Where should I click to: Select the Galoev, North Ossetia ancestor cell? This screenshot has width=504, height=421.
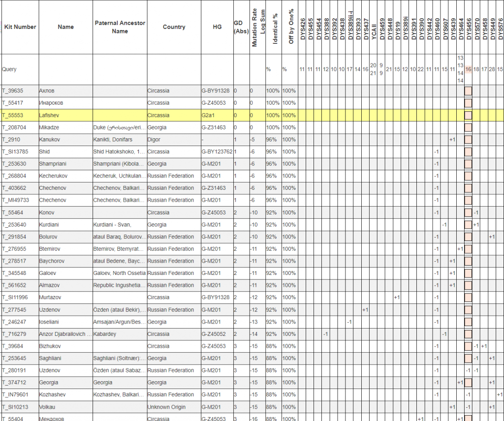(119, 273)
